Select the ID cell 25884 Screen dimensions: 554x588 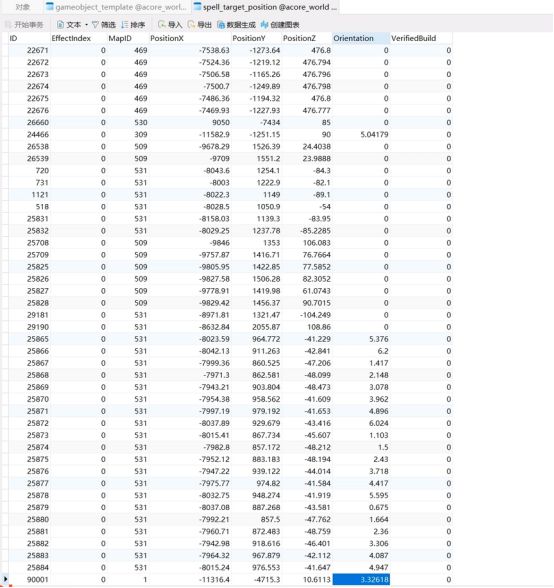tap(38, 567)
